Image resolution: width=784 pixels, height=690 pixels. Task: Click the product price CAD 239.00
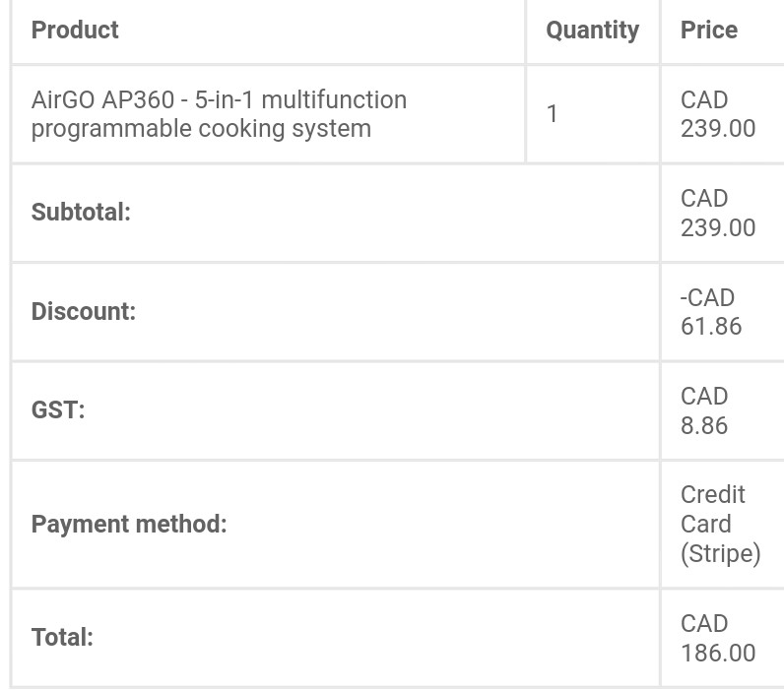718,114
